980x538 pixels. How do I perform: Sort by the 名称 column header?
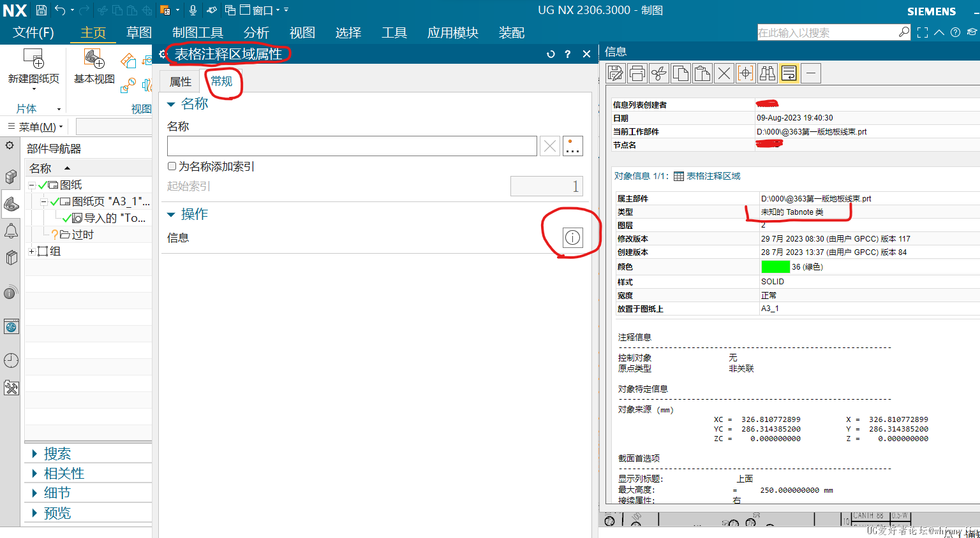40,168
